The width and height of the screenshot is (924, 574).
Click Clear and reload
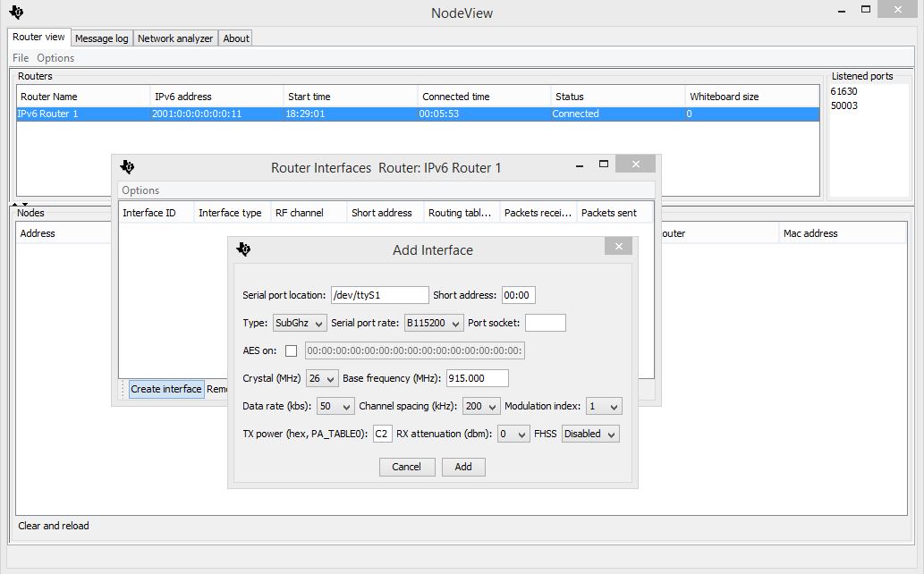(54, 526)
